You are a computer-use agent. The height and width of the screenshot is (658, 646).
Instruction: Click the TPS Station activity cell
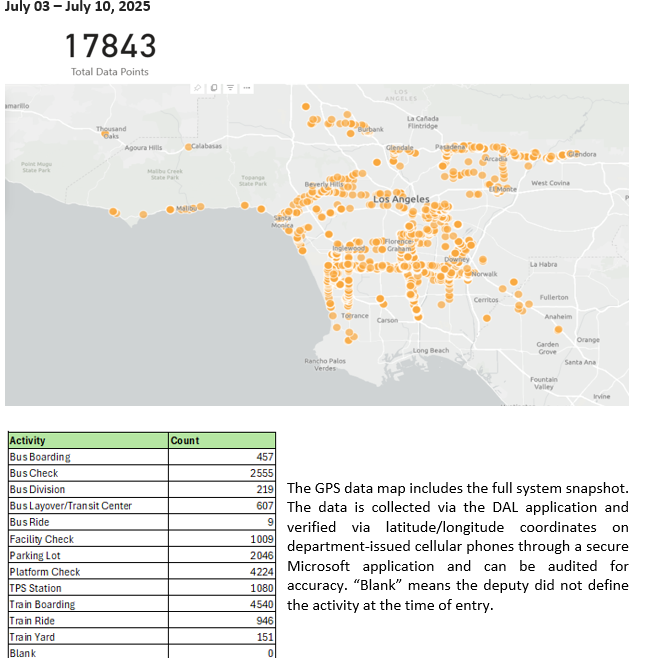35,588
